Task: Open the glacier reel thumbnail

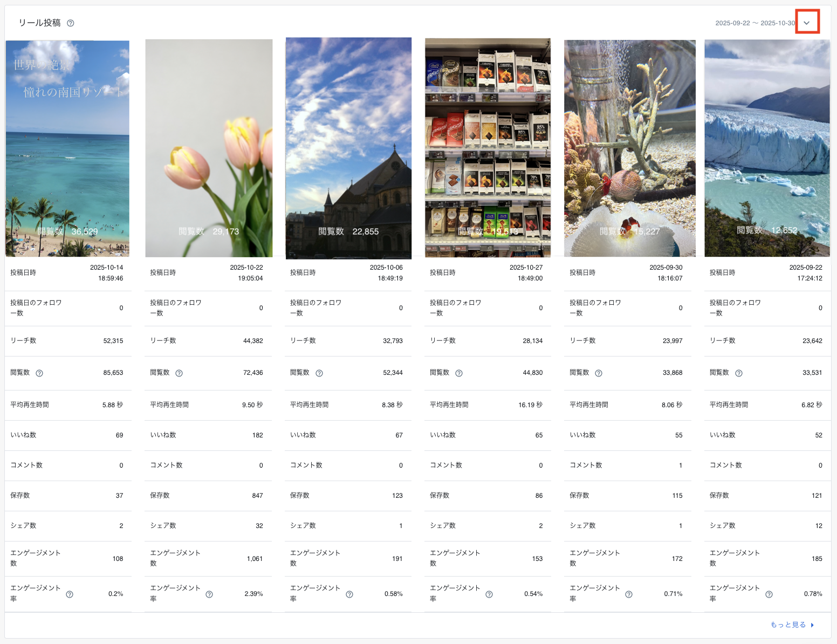Action: point(767,148)
